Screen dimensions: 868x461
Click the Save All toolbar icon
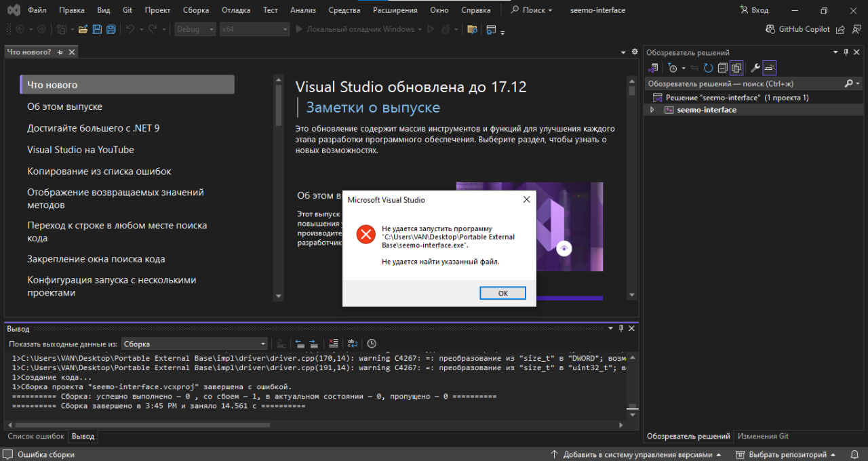(110, 29)
